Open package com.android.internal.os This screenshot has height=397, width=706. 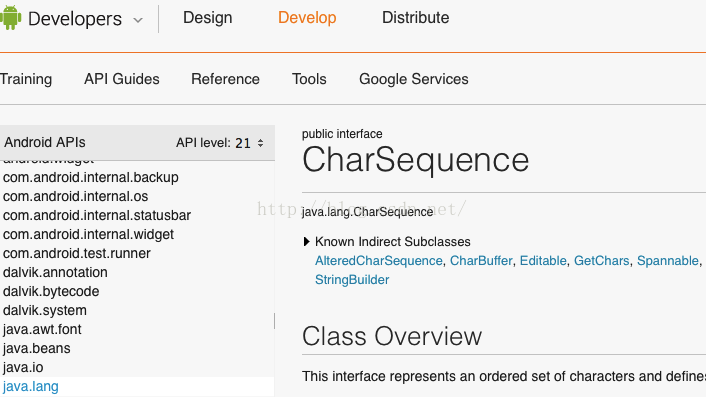(76, 197)
